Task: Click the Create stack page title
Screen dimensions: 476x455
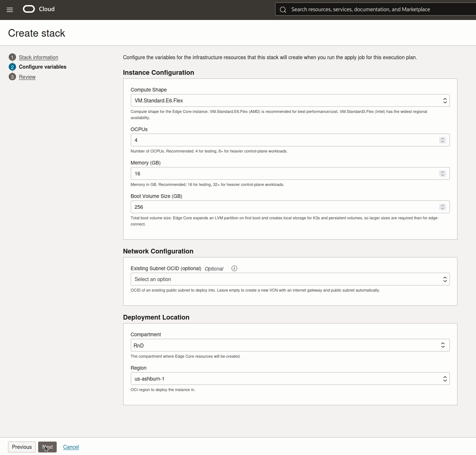Action: coord(37,33)
